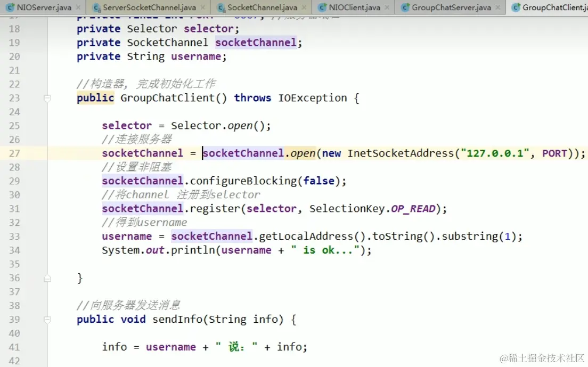Close the ServerSocketChannel.java tab
This screenshot has width=588, height=367.
pos(203,7)
